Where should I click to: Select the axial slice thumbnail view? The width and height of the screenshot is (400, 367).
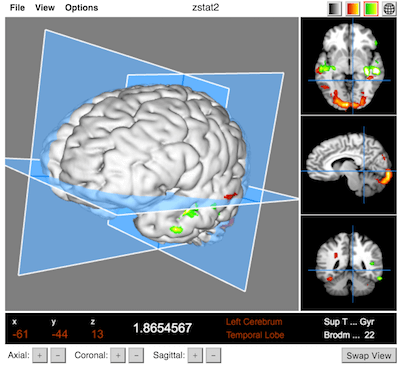click(349, 66)
